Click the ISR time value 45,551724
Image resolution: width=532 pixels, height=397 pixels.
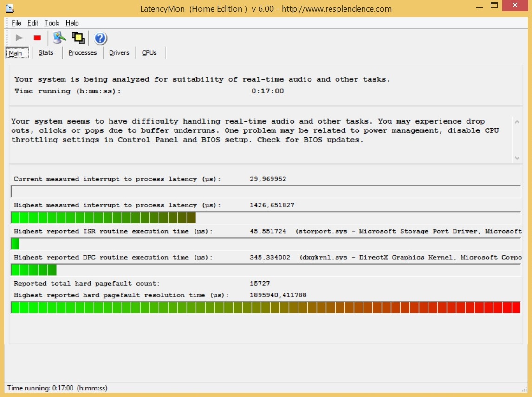(x=268, y=231)
